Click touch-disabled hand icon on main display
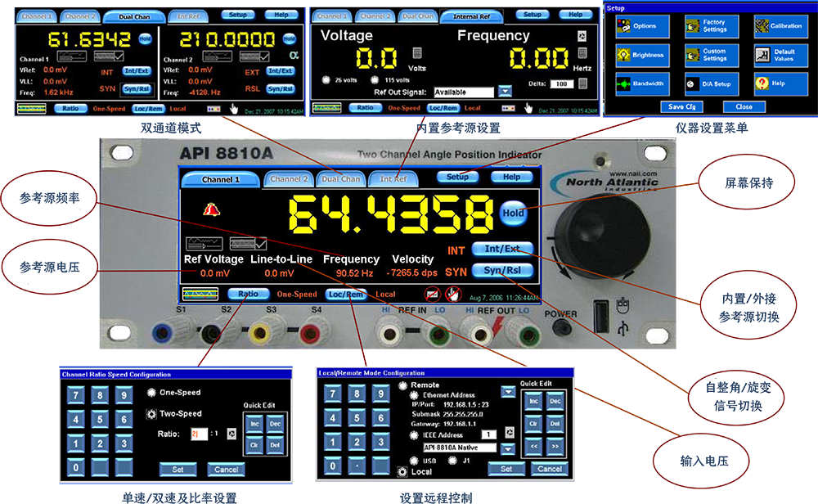Image resolution: width=818 pixels, height=504 pixels. click(x=453, y=295)
